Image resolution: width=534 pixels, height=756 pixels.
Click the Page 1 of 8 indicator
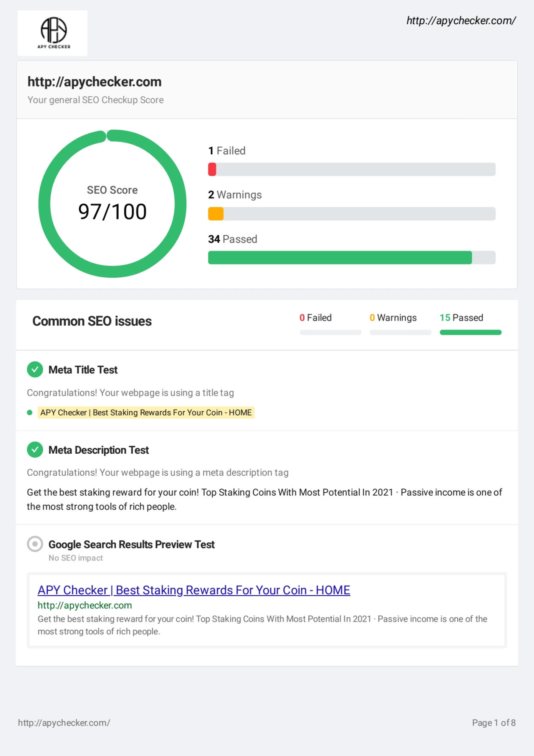click(494, 723)
